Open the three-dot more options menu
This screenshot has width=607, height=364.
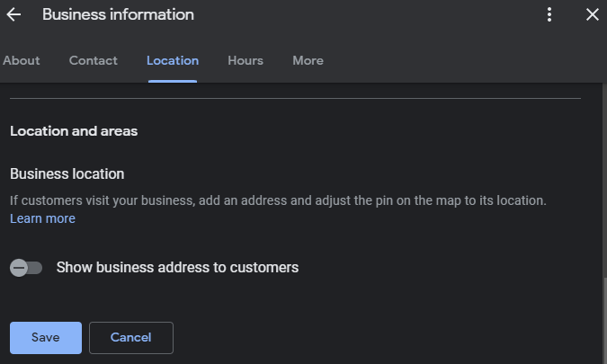pyautogui.click(x=549, y=14)
